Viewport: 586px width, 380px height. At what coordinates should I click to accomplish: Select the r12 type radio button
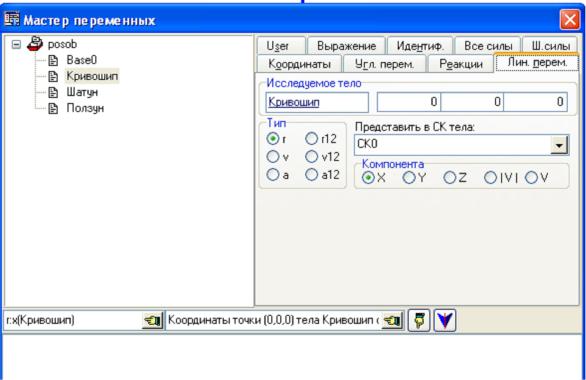[311, 139]
